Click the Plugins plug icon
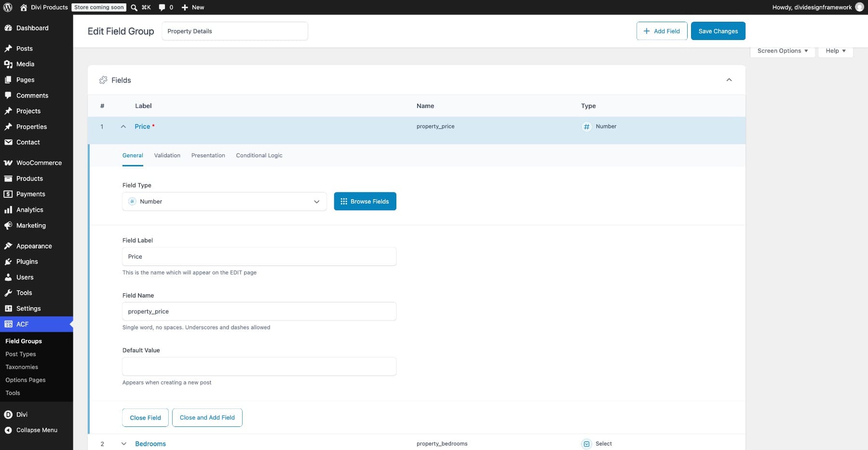The width and height of the screenshot is (868, 450). click(8, 262)
